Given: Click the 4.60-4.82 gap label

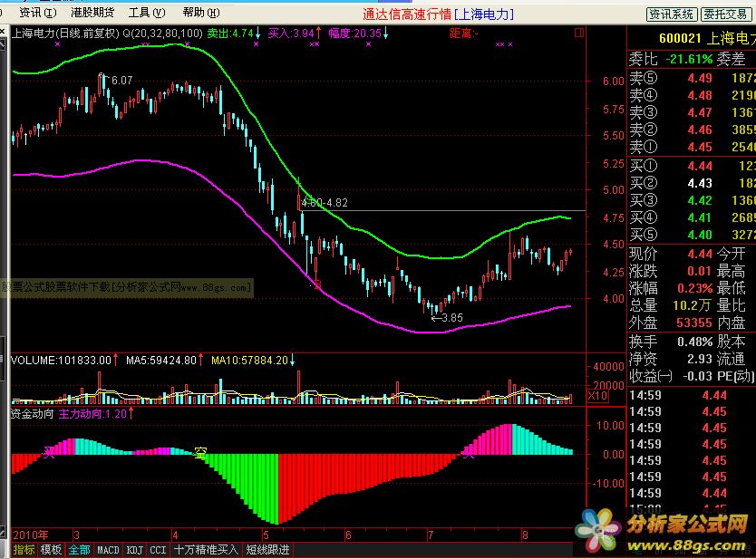Looking at the screenshot, I should click(x=325, y=203).
